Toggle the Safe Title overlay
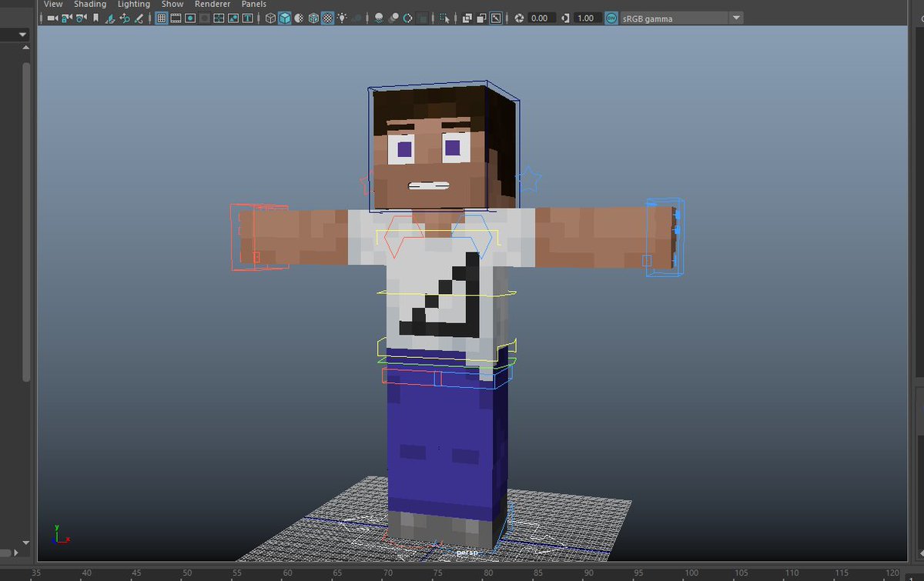924x581 pixels. click(247, 18)
